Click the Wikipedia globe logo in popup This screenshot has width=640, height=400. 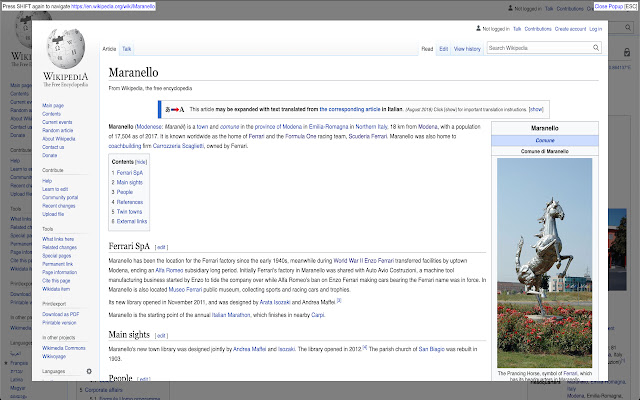coord(66,49)
